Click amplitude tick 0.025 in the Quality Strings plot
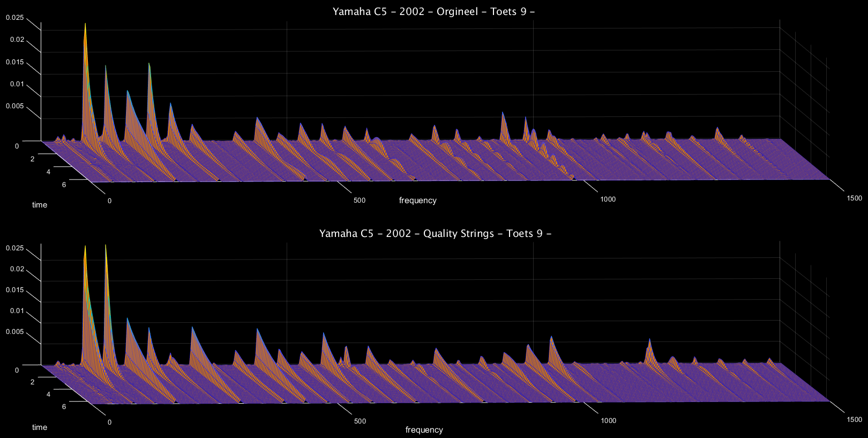The image size is (868, 438). pos(14,248)
